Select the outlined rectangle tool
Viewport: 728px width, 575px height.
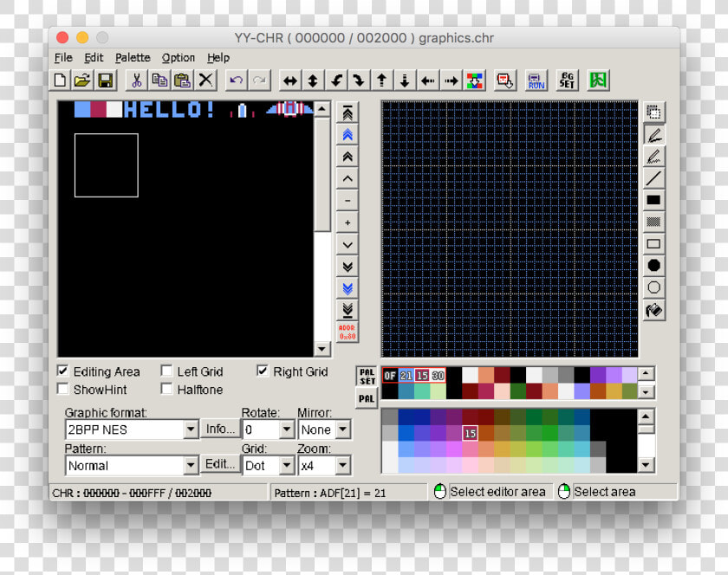[653, 243]
